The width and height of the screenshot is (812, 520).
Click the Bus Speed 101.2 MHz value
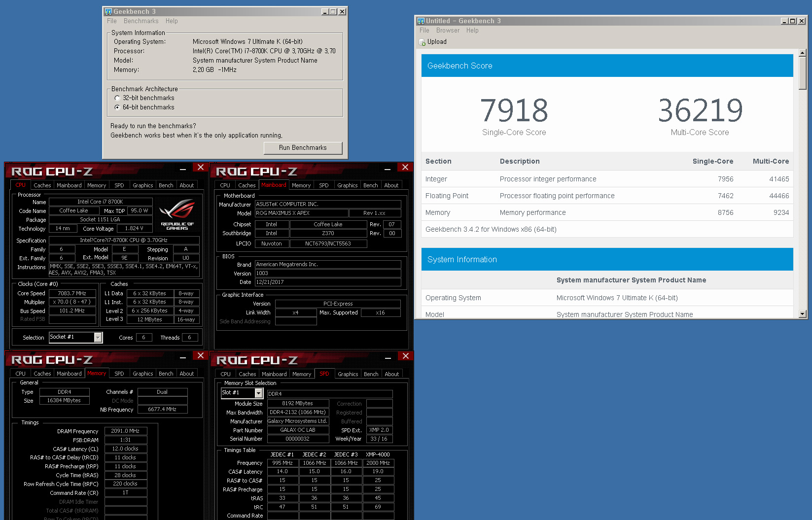pos(72,311)
